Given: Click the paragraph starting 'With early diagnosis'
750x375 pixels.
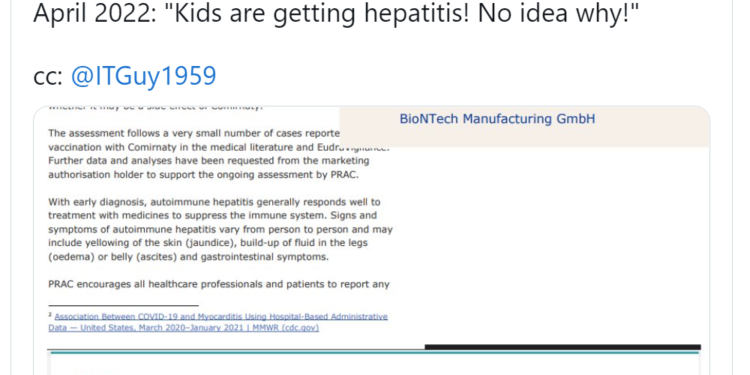Looking at the screenshot, I should [221, 230].
